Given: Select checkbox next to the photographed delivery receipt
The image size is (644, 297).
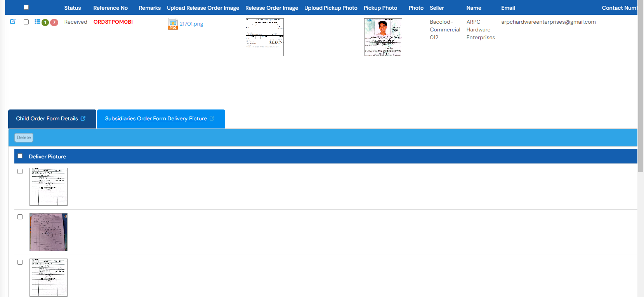Looking at the screenshot, I should tap(20, 217).
